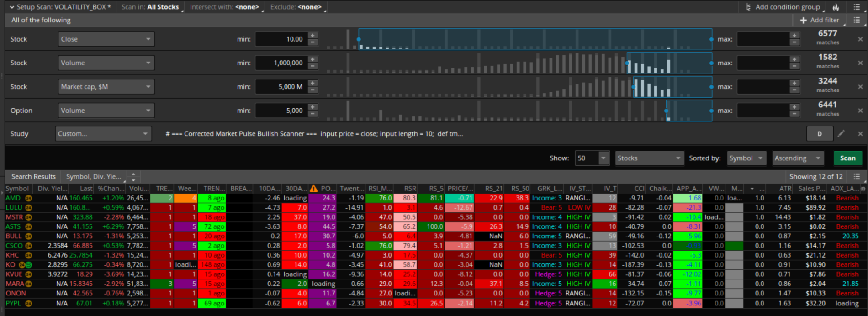
Task: Click the left range handle of the Option Volume filter
Action: point(666,111)
